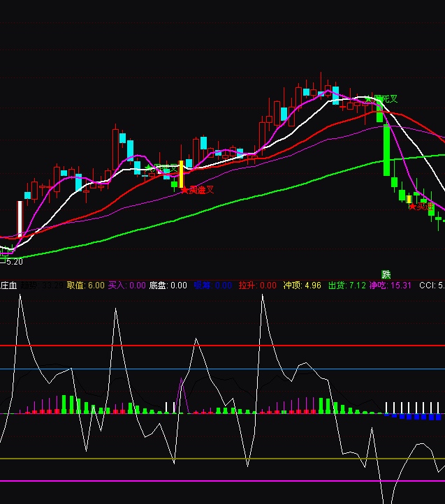Click the red star 黄金叉 marker

click(198, 189)
